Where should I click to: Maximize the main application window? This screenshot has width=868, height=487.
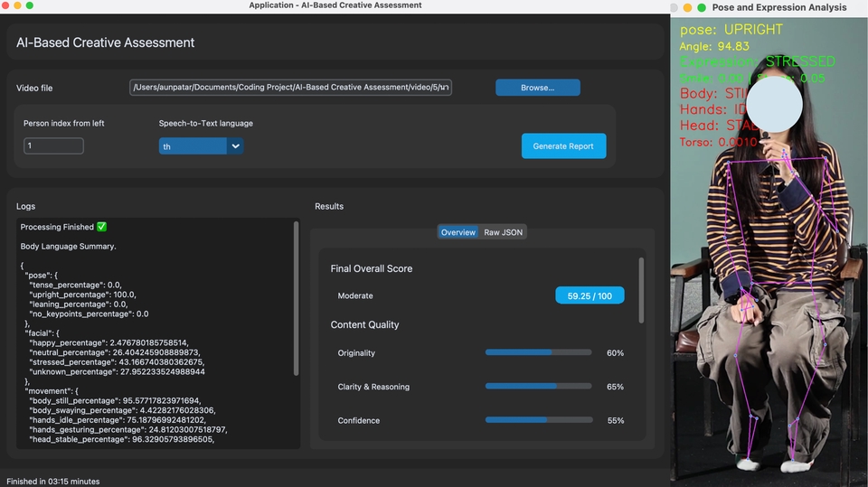[x=31, y=5]
